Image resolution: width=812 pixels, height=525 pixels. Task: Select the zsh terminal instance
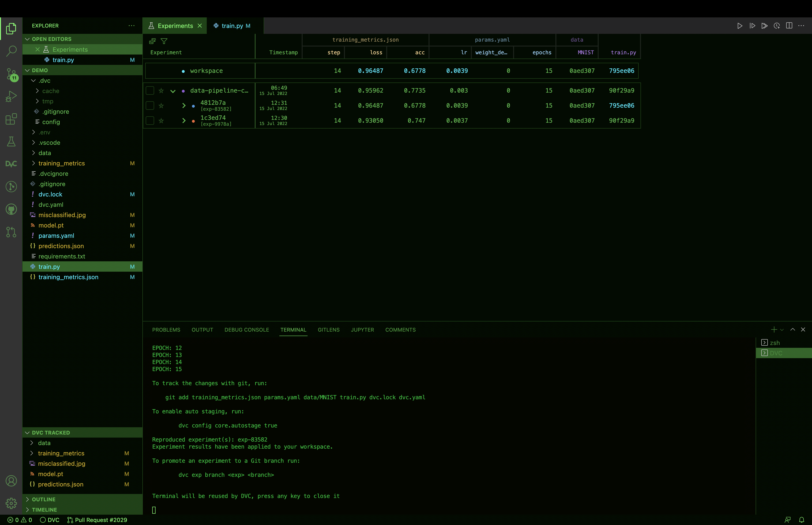point(774,343)
